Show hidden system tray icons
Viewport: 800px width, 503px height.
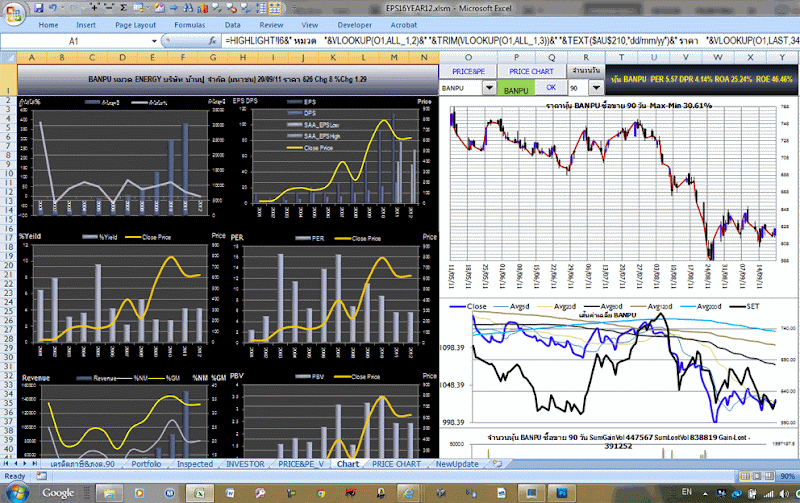[x=705, y=494]
